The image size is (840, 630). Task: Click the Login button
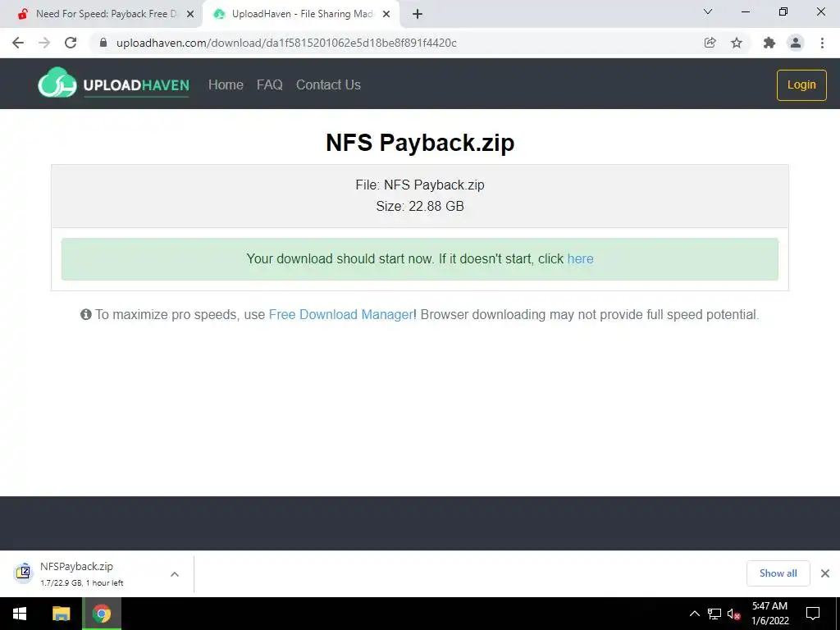click(801, 84)
